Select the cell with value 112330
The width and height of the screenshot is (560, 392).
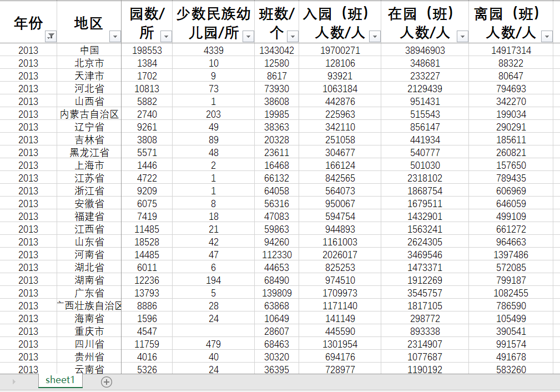tap(276, 255)
